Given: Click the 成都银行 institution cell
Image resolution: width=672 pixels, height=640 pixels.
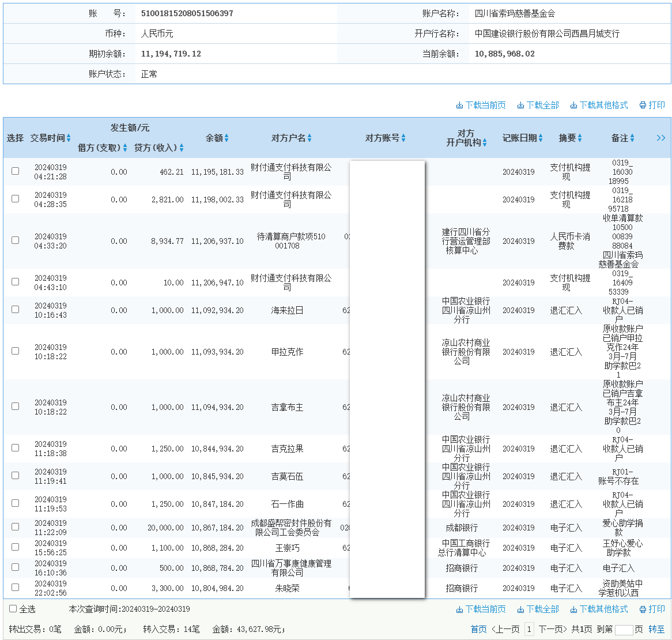Looking at the screenshot, I should (x=462, y=528).
